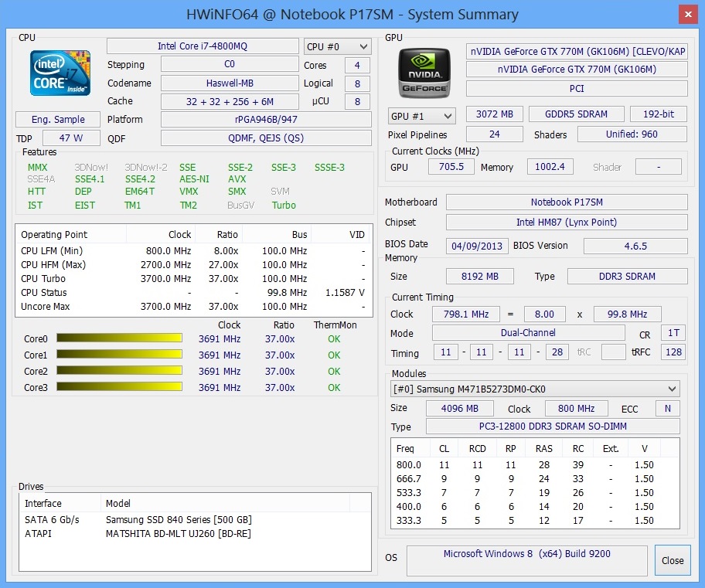Click the Microsoft Windows 8 (x64) OS field
Screen dimensions: 705x588
tap(527, 561)
